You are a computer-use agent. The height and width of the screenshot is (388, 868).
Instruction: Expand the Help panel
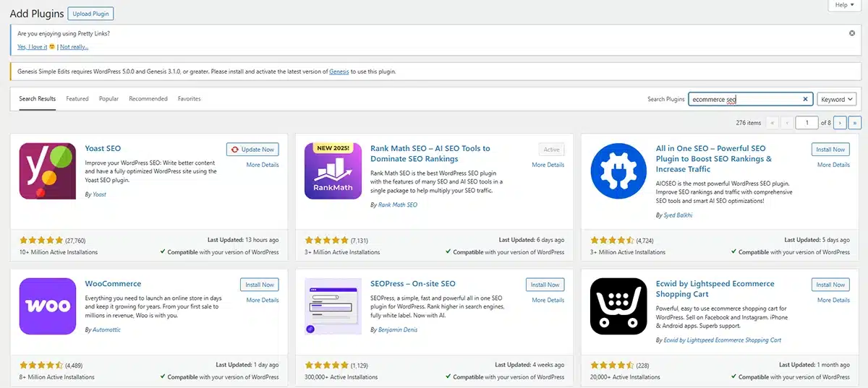click(844, 5)
